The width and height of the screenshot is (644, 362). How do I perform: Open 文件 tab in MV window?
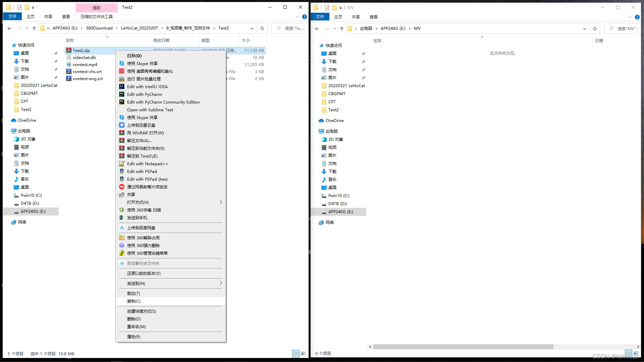[x=320, y=17]
